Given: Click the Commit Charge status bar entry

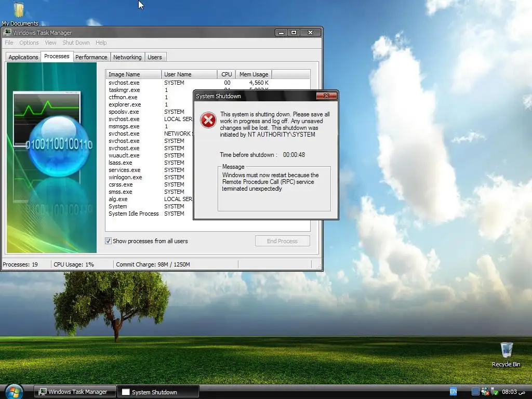Looking at the screenshot, I should tap(153, 264).
